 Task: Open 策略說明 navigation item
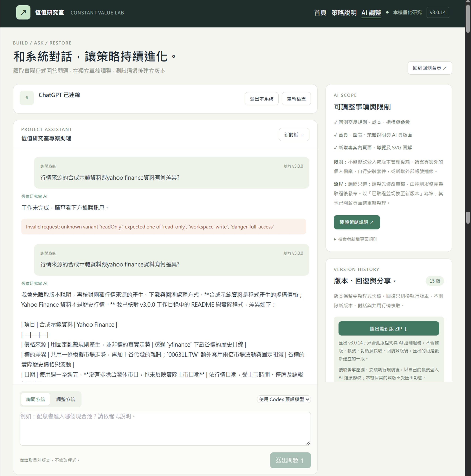(x=344, y=13)
